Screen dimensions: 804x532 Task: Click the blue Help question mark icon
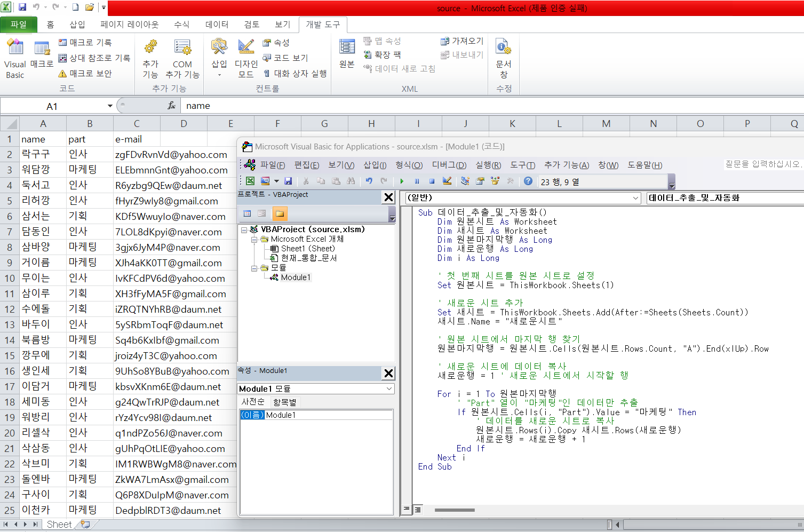point(528,181)
